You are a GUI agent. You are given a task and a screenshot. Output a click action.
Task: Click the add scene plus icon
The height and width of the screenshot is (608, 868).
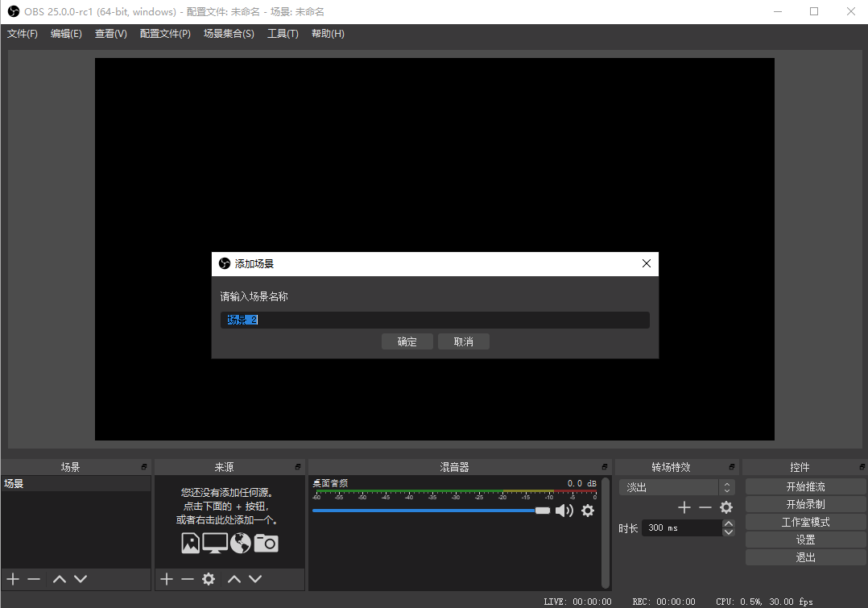[13, 579]
